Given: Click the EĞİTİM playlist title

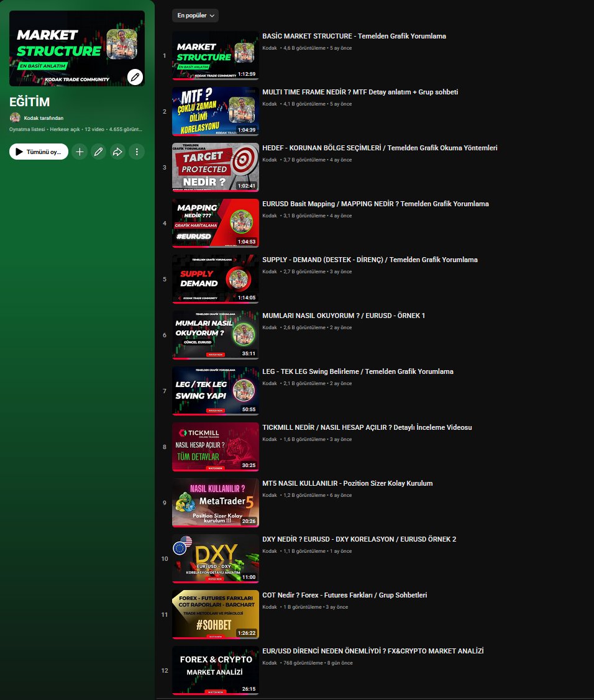Looking at the screenshot, I should (x=29, y=102).
